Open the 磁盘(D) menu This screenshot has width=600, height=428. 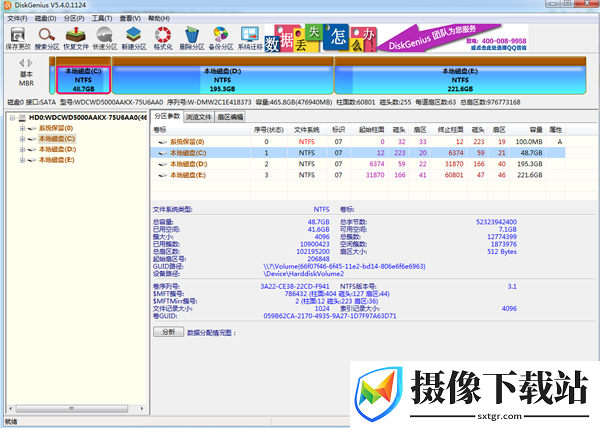click(x=46, y=18)
